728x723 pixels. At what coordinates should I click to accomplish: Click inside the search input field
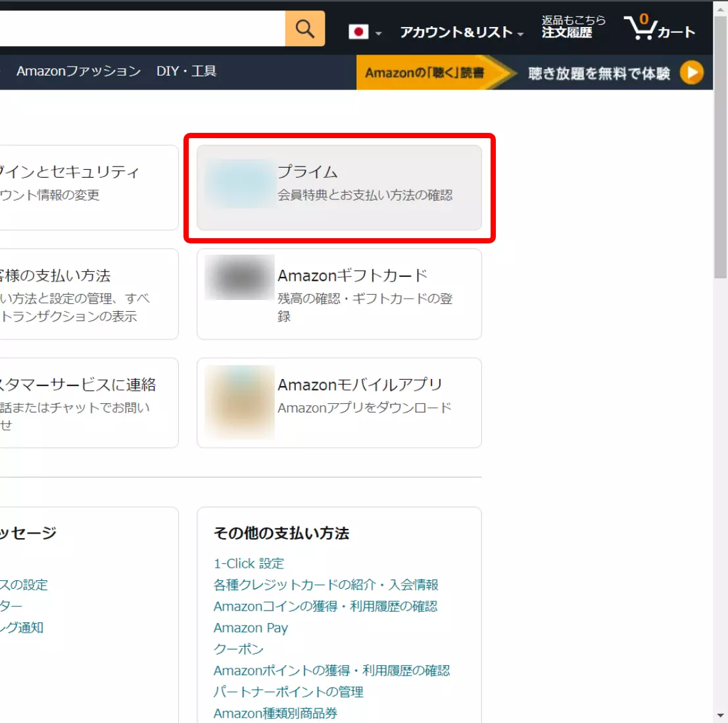[x=141, y=28]
